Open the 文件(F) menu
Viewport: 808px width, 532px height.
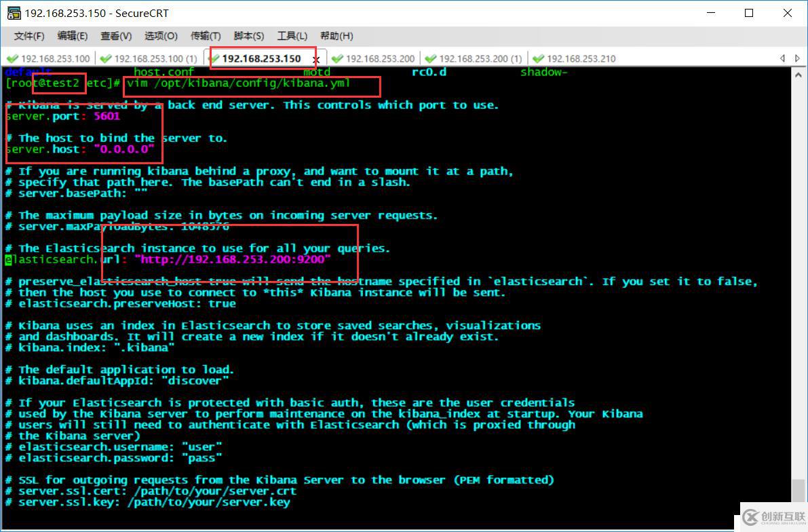[x=29, y=36]
